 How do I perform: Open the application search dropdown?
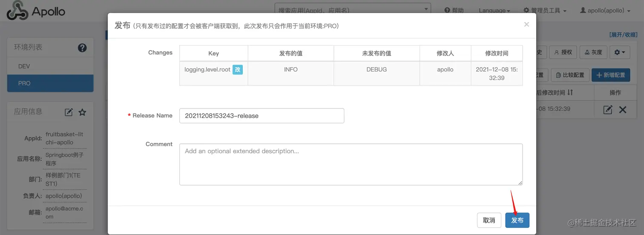tap(353, 10)
